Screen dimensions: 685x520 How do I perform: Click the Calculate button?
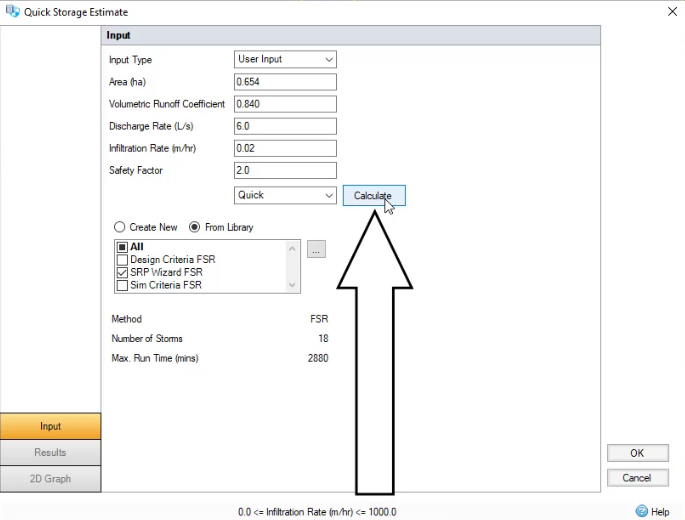pyautogui.click(x=374, y=195)
